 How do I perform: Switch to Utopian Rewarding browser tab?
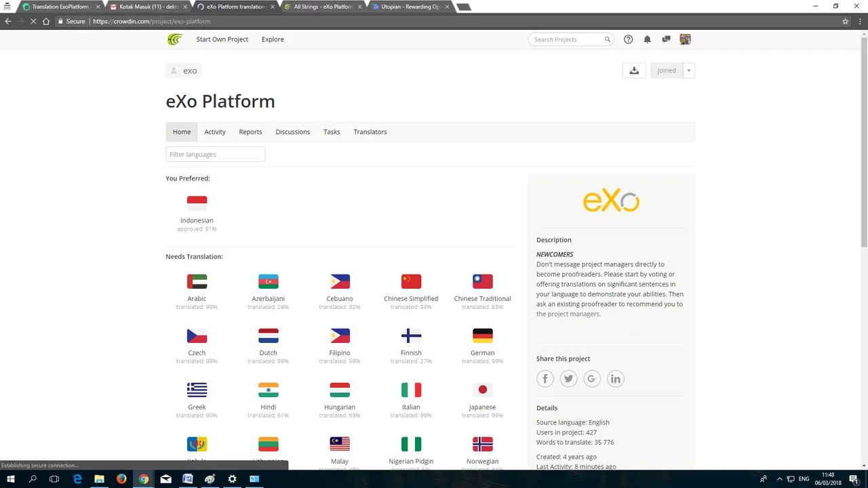point(410,7)
